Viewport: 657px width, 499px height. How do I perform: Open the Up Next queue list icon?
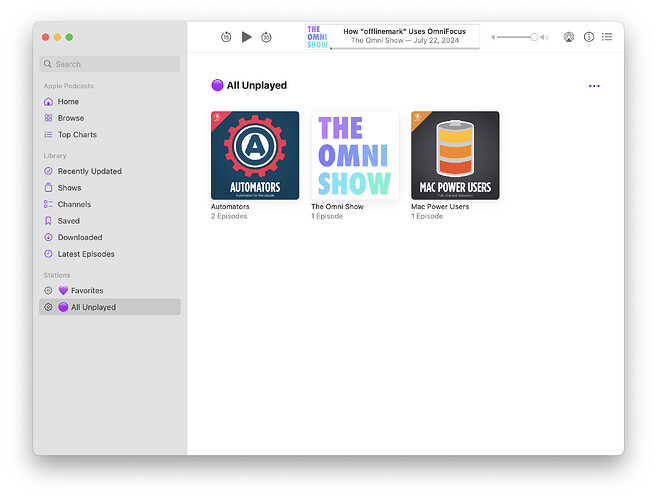(607, 37)
